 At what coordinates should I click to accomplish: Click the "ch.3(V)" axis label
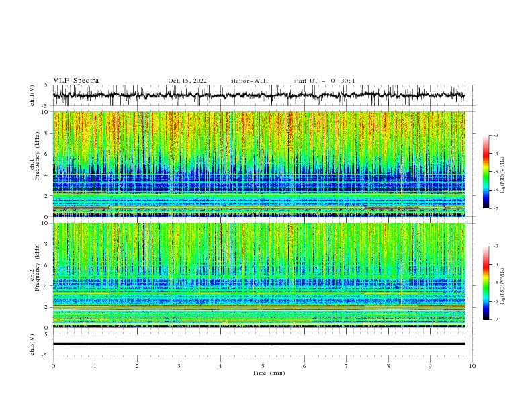click(32, 345)
